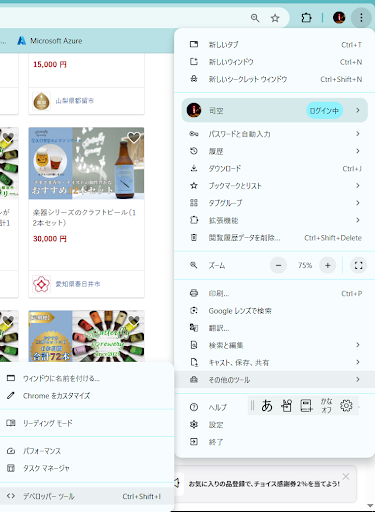This screenshot has width=375, height=512.
Task: Click the ログイン中 status badge
Action: point(324,111)
